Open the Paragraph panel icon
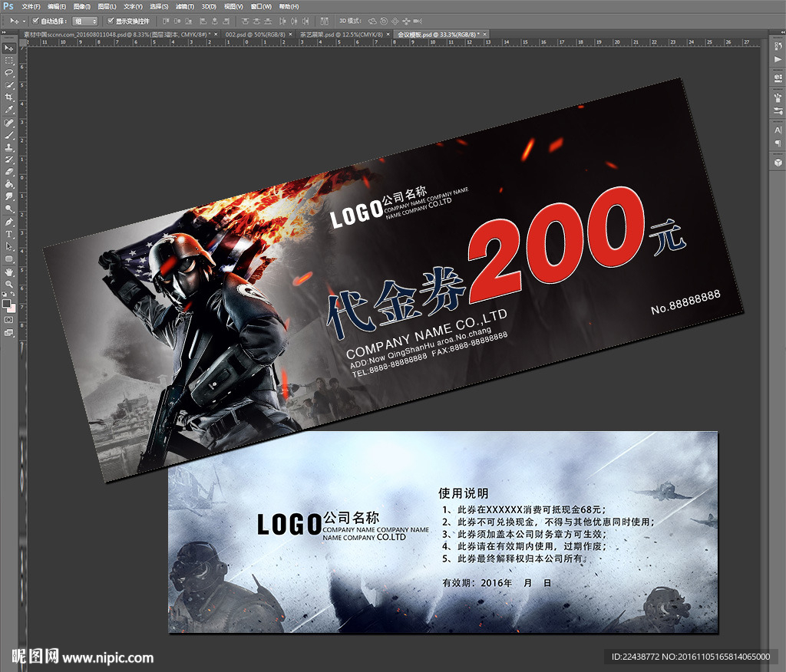Screen dimensions: 786x672 click(778, 143)
